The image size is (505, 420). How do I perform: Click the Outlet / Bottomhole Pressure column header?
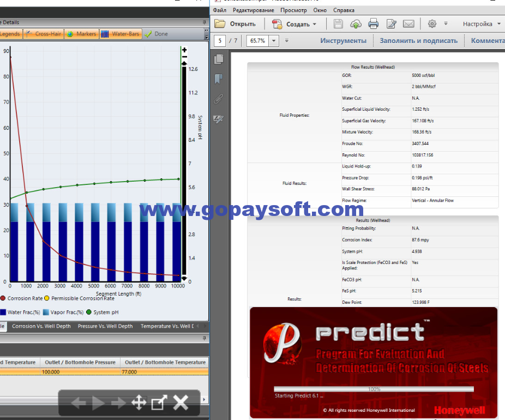pos(80,362)
